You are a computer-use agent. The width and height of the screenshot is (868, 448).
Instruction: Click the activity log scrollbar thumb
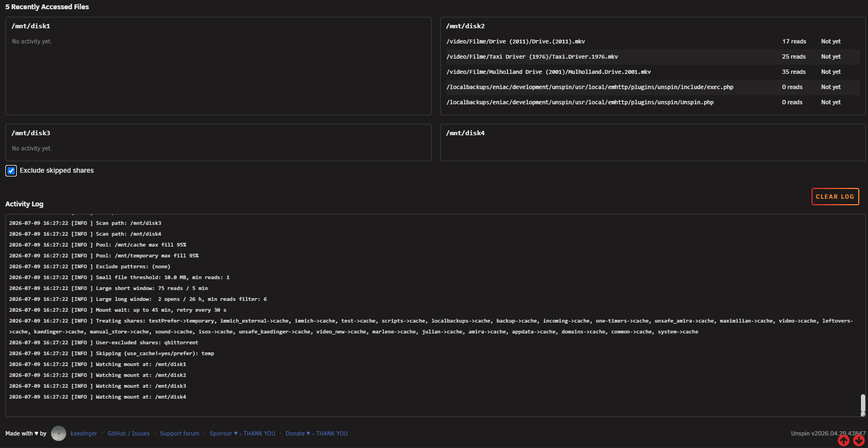pos(863,404)
